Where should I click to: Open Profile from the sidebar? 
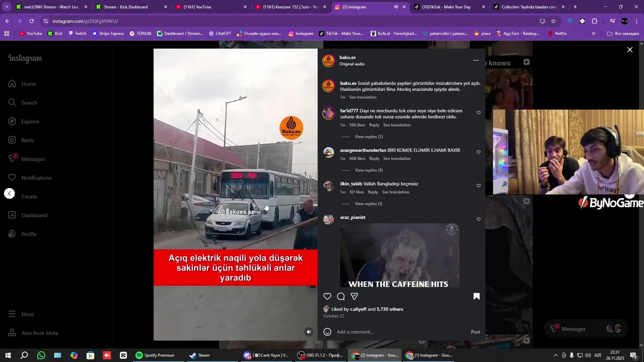coord(22,234)
